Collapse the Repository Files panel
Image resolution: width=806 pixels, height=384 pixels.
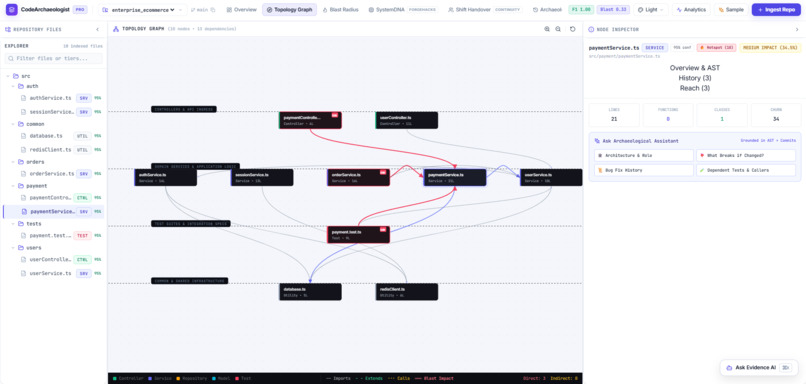click(98, 29)
